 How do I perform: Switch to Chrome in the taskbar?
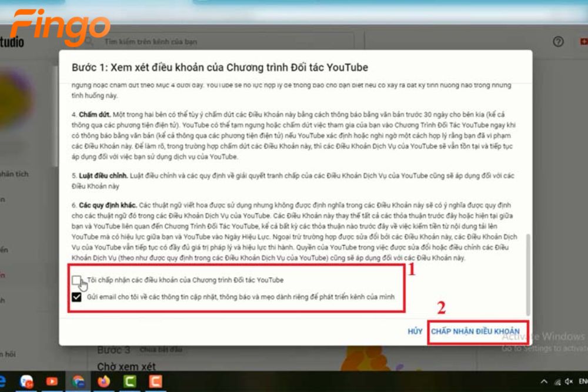(x=78, y=381)
